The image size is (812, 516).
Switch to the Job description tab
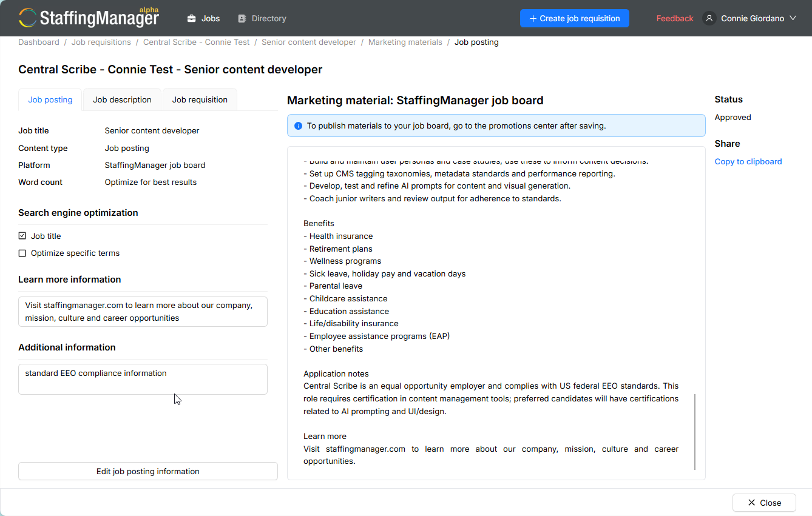coord(122,99)
